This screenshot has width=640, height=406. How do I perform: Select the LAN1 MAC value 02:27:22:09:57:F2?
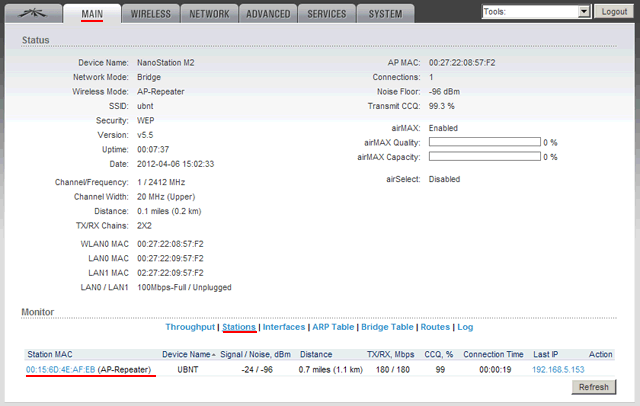pyautogui.click(x=170, y=273)
